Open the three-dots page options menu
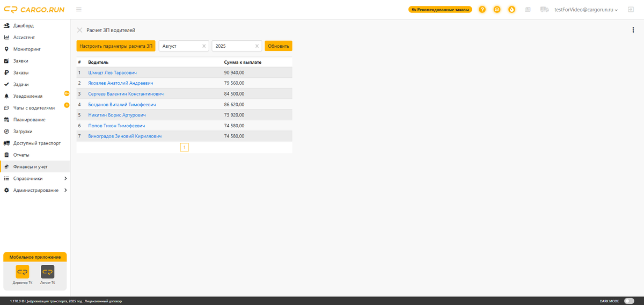644x305 pixels. [x=633, y=30]
